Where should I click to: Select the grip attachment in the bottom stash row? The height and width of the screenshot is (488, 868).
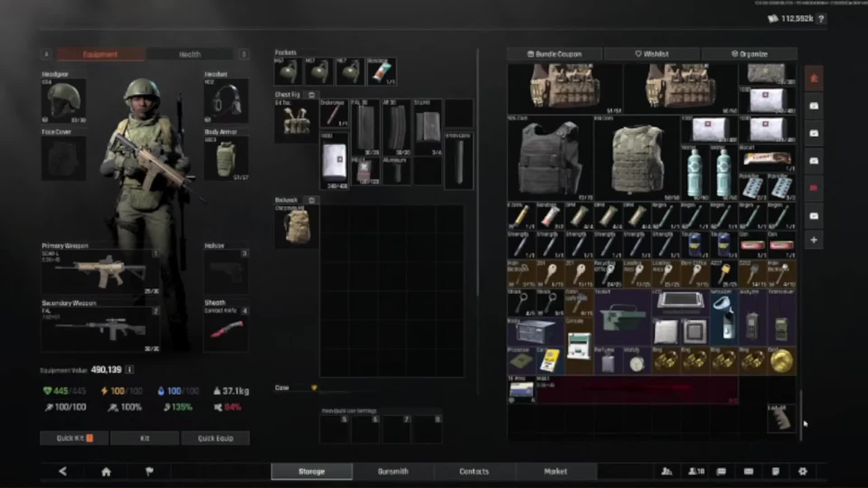(782, 418)
